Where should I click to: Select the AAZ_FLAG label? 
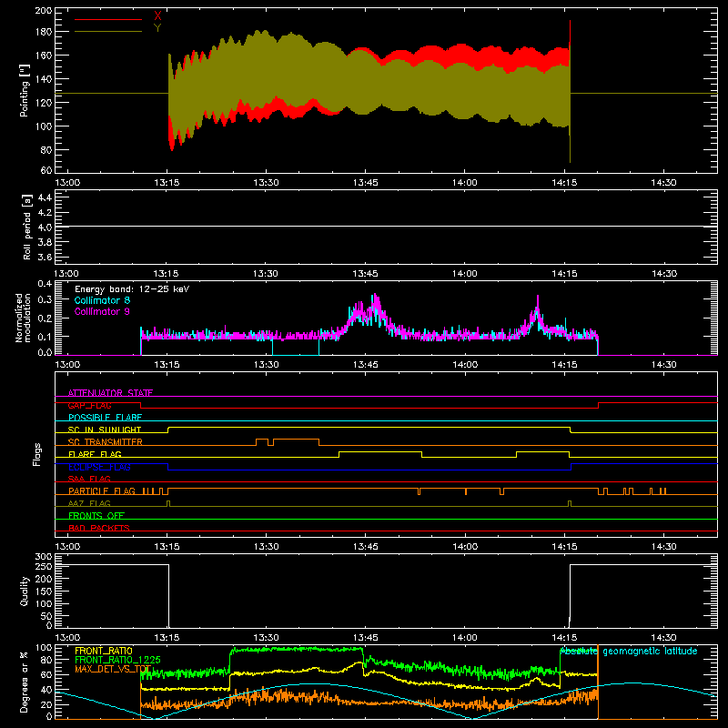tap(89, 503)
